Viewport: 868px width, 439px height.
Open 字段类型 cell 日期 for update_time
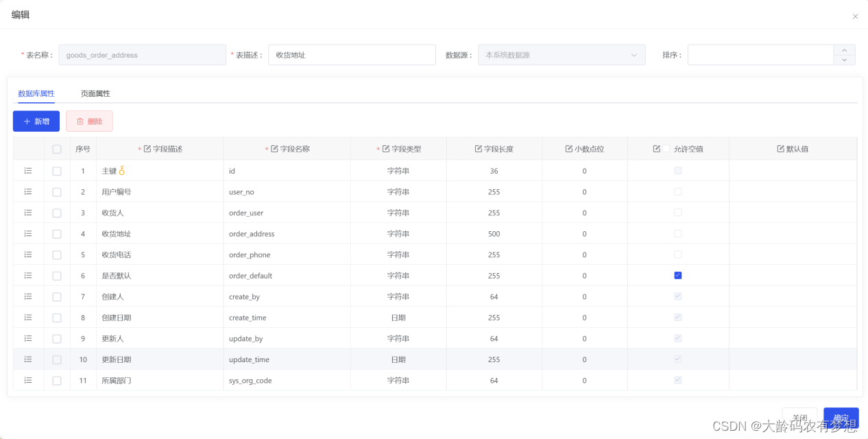398,359
